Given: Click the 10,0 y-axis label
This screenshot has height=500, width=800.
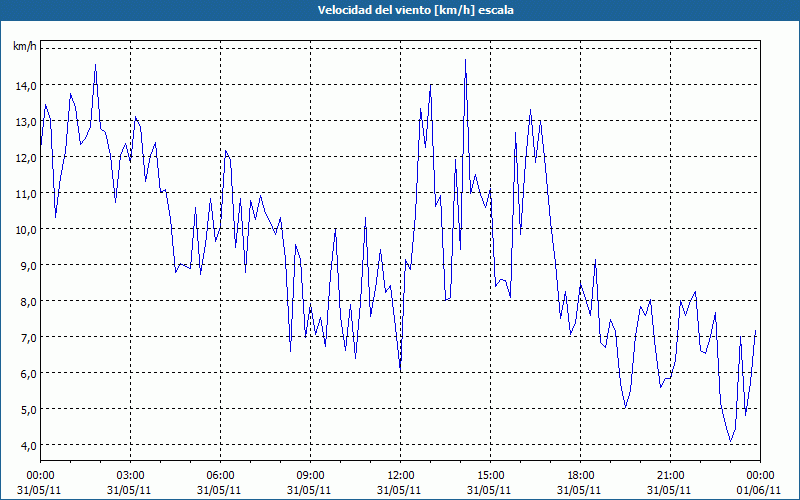Looking at the screenshot, I should [x=26, y=230].
